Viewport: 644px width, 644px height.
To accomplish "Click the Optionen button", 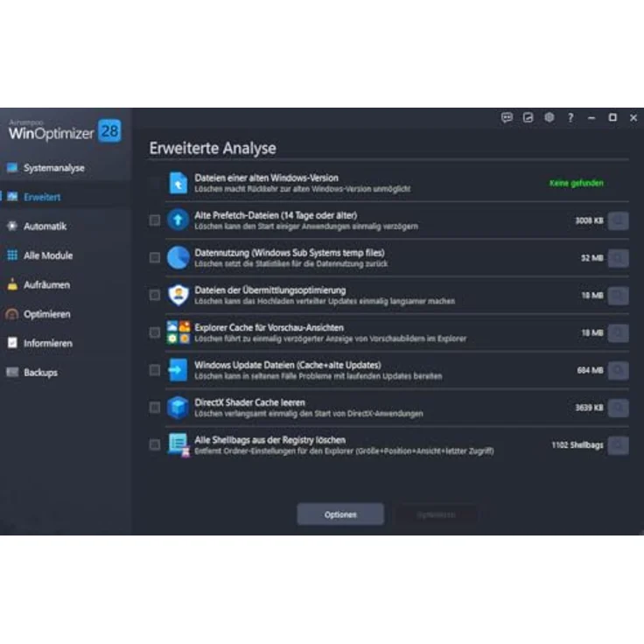I will click(x=340, y=514).
